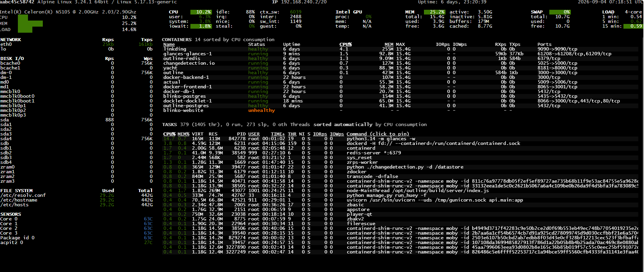Sort tasks by the THR column header
This screenshot has width=644, height=272.
point(292,134)
